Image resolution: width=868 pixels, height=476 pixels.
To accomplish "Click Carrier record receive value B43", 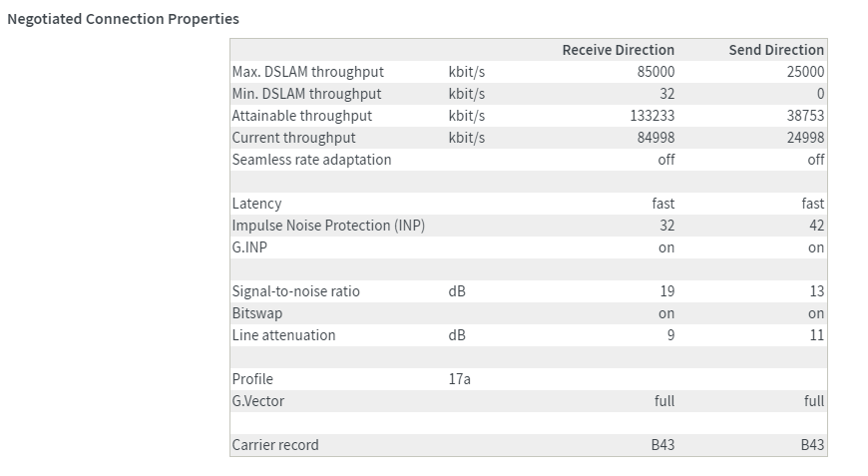I will point(662,445).
